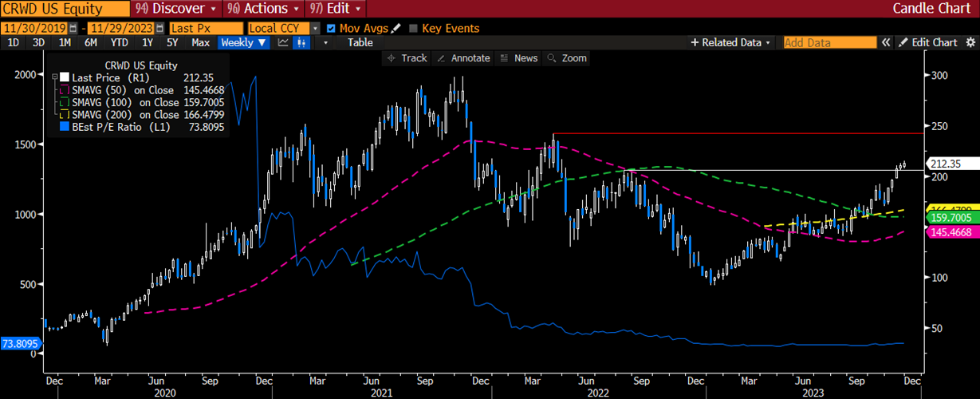Edit moving averages via pencil icon
The width and height of the screenshot is (980, 399).
[396, 28]
